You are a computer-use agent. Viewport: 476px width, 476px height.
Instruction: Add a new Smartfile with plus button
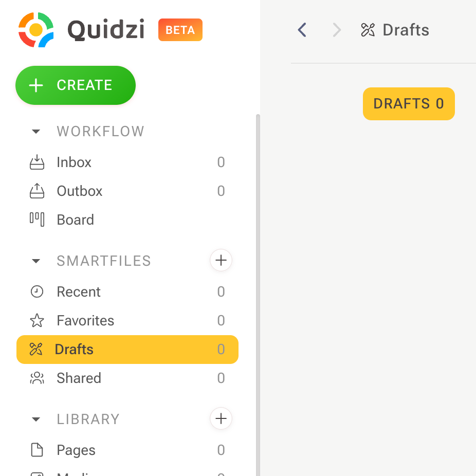coord(221,261)
